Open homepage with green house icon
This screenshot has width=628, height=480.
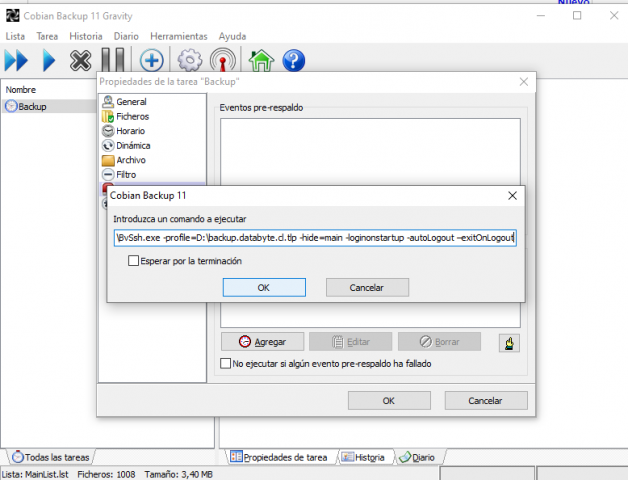pos(261,61)
